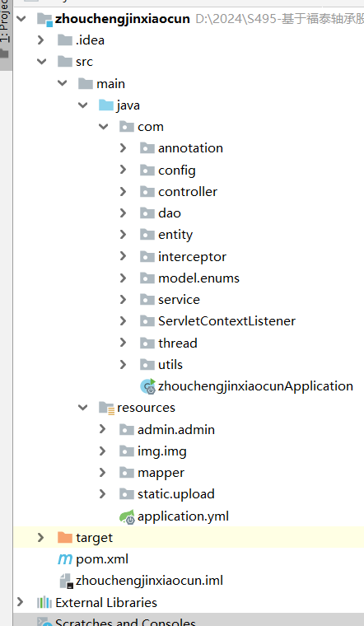Click the src folder icon
The height and width of the screenshot is (626, 364).
[x=65, y=62]
